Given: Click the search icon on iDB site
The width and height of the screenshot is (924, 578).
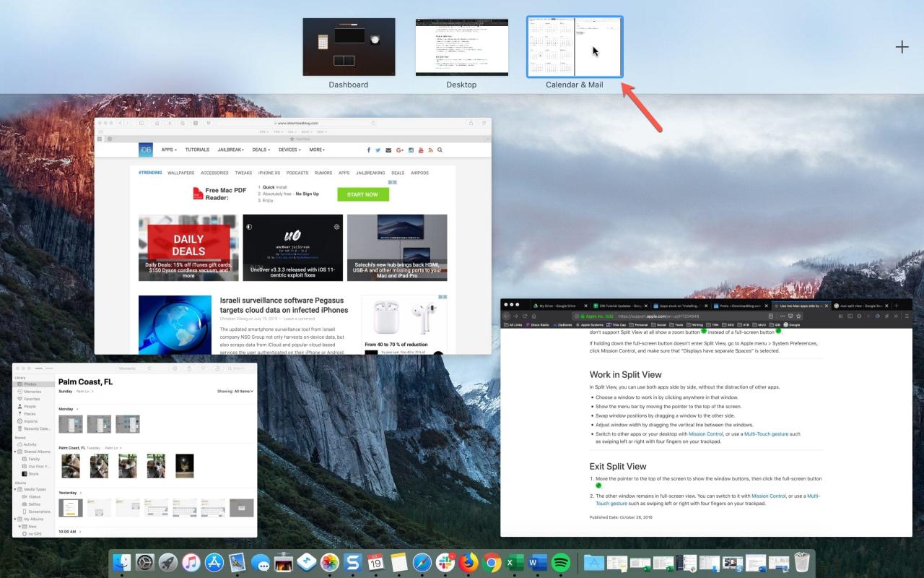Looking at the screenshot, I should click(440, 150).
